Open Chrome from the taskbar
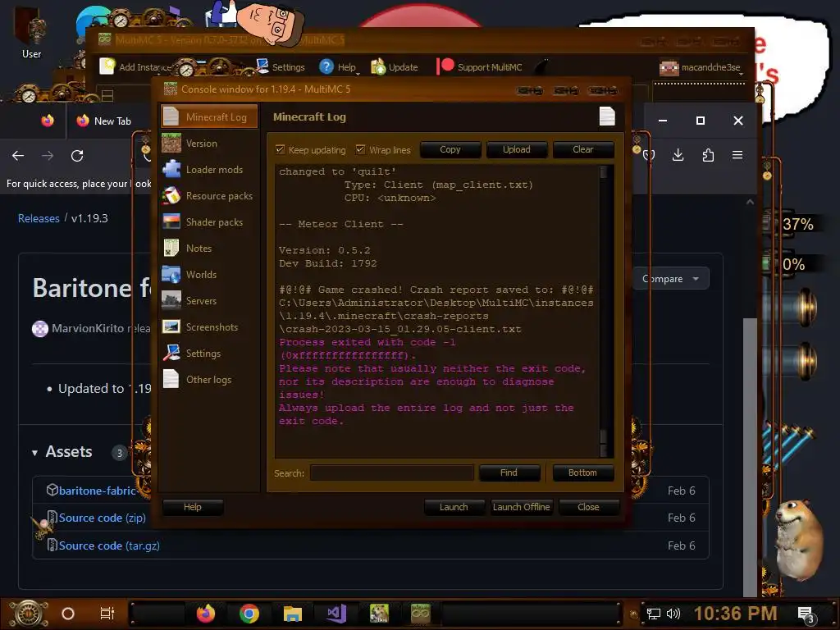840x630 pixels. click(x=249, y=614)
